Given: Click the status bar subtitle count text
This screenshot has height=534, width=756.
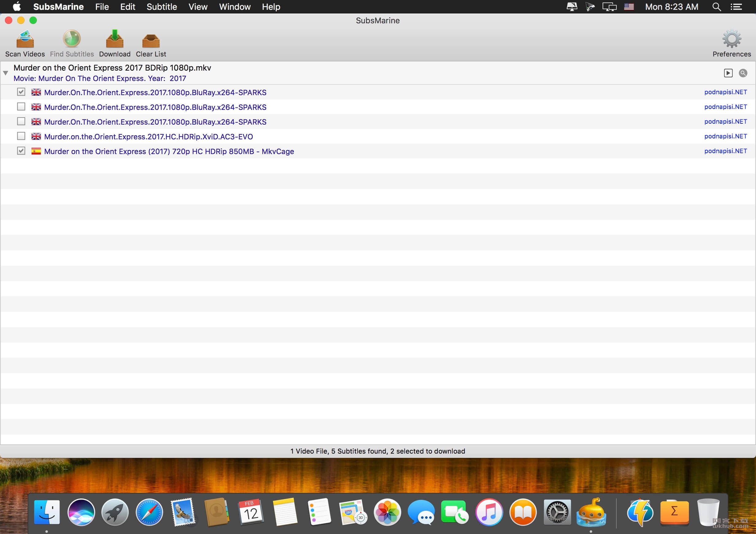Looking at the screenshot, I should [378, 451].
